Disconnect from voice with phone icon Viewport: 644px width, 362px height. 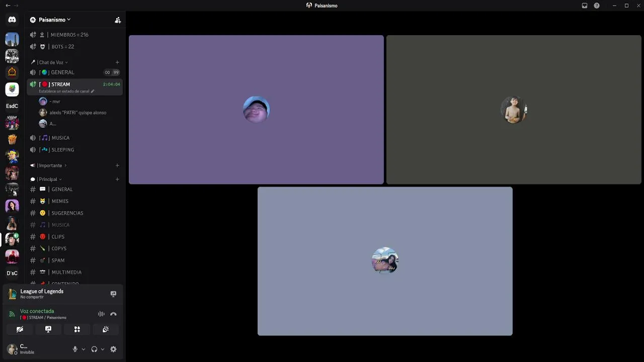(x=113, y=314)
